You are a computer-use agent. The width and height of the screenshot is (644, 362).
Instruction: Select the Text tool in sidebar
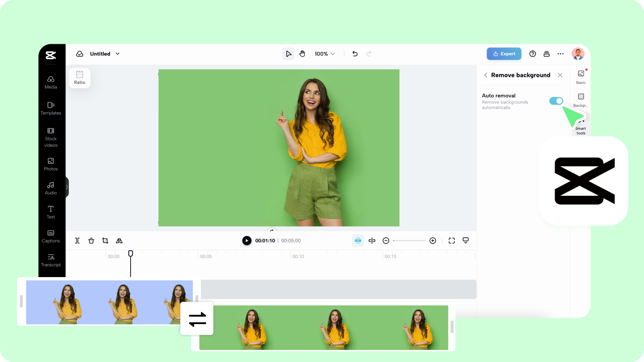coord(51,212)
